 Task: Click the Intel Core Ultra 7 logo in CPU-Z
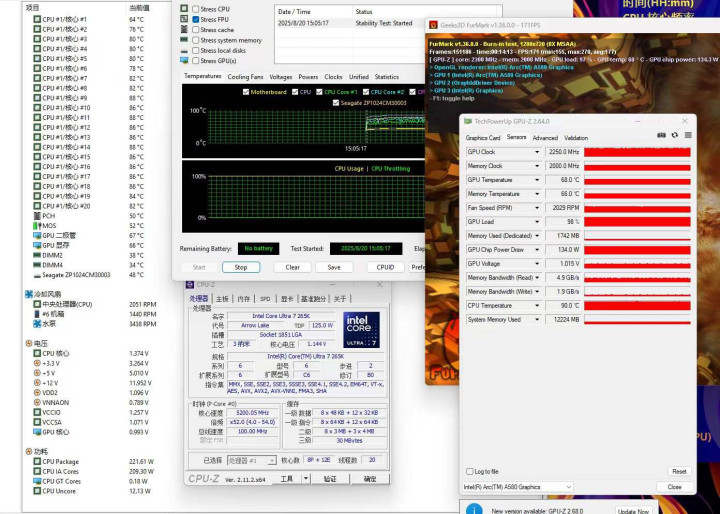pyautogui.click(x=361, y=330)
